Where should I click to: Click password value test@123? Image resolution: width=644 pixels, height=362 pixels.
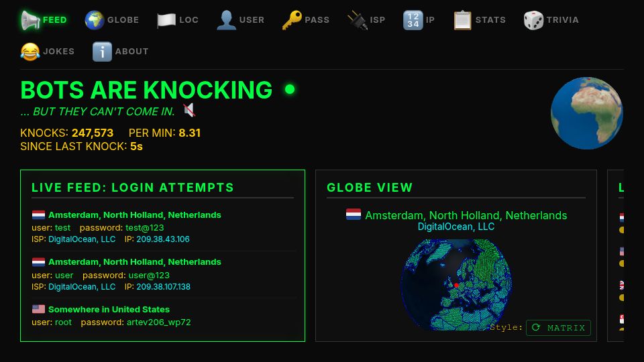click(145, 227)
